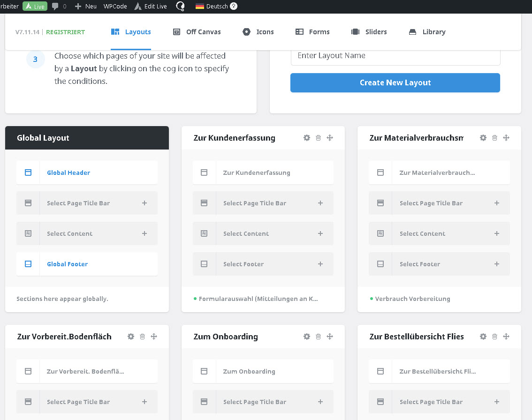The width and height of the screenshot is (532, 420).
Task: Click the Live button in admin bar
Action: point(35,6)
